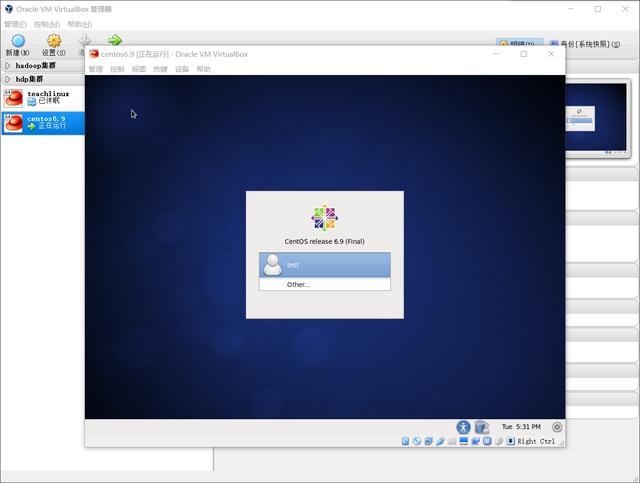Image resolution: width=640 pixels, height=483 pixels.
Task: Expand the hdp集群 group
Action: pos(7,79)
